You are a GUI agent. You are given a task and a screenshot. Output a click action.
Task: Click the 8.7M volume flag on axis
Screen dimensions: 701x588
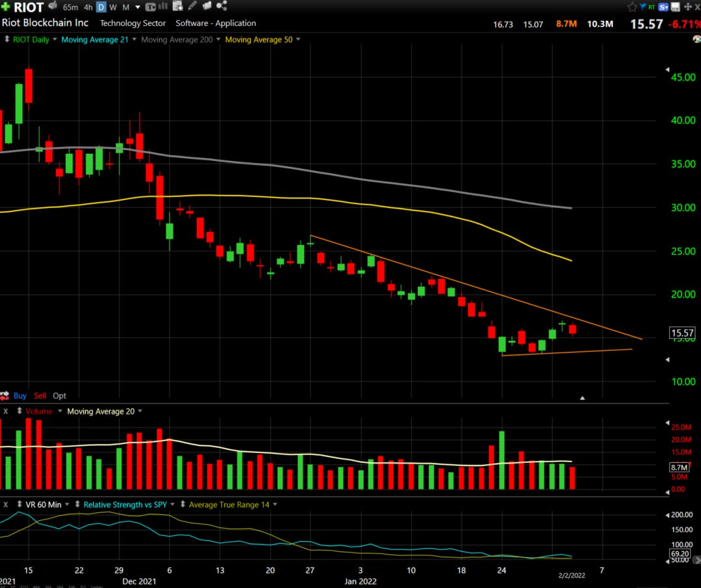point(679,467)
